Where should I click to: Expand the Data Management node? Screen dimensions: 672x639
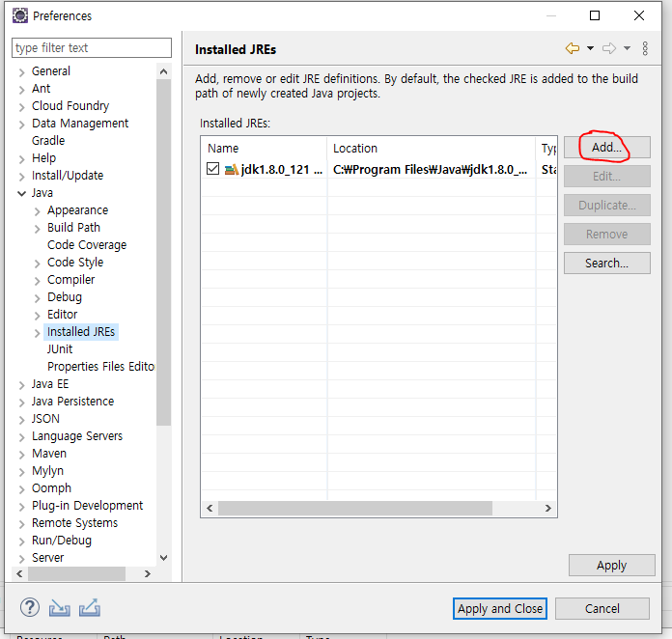[x=22, y=125]
